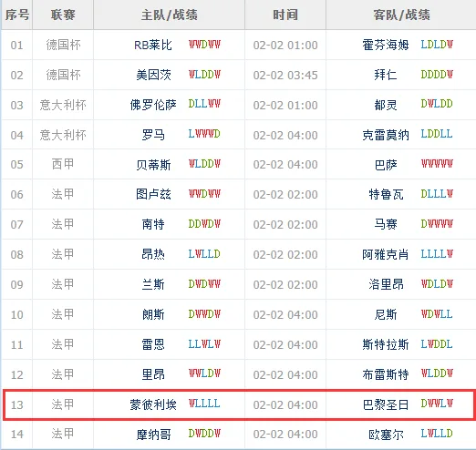The height and width of the screenshot is (450, 476).
Task: Open 图卢兹 team details
Action: (153, 194)
